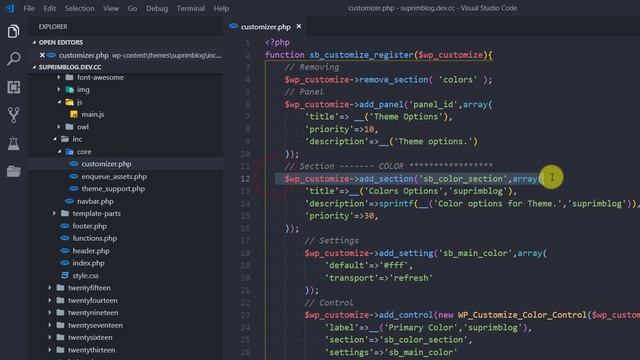
Task: Open main.js in the explorer tree
Action: click(x=93, y=114)
